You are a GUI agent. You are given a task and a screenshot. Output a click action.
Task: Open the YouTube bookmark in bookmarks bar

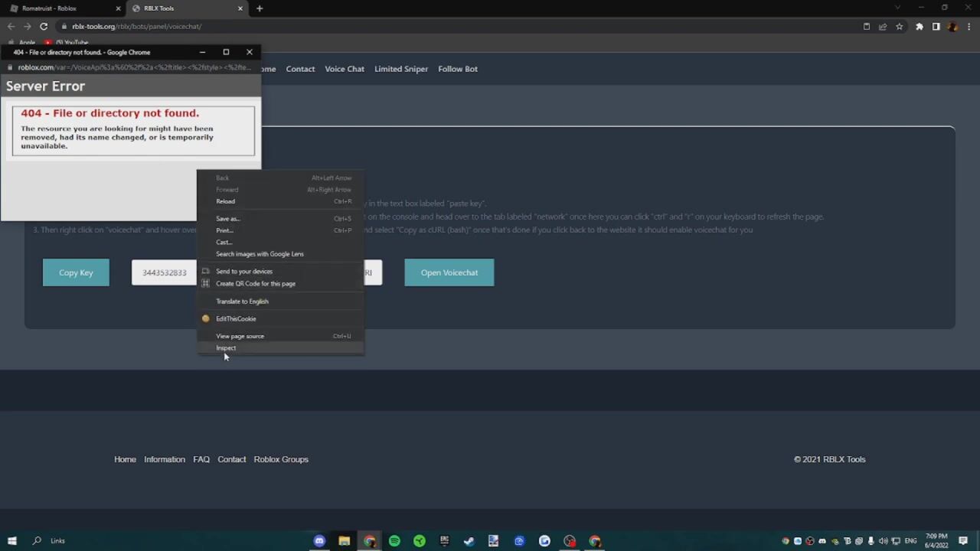tap(66, 42)
